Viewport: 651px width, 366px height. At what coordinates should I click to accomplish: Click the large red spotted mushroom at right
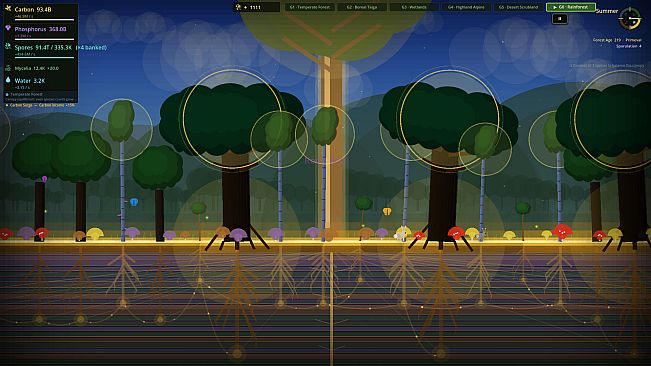(562, 231)
